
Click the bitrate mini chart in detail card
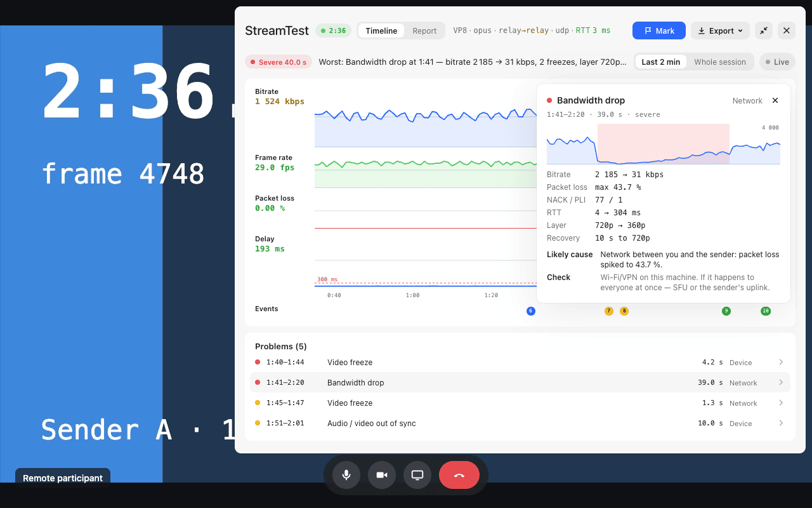point(664,144)
